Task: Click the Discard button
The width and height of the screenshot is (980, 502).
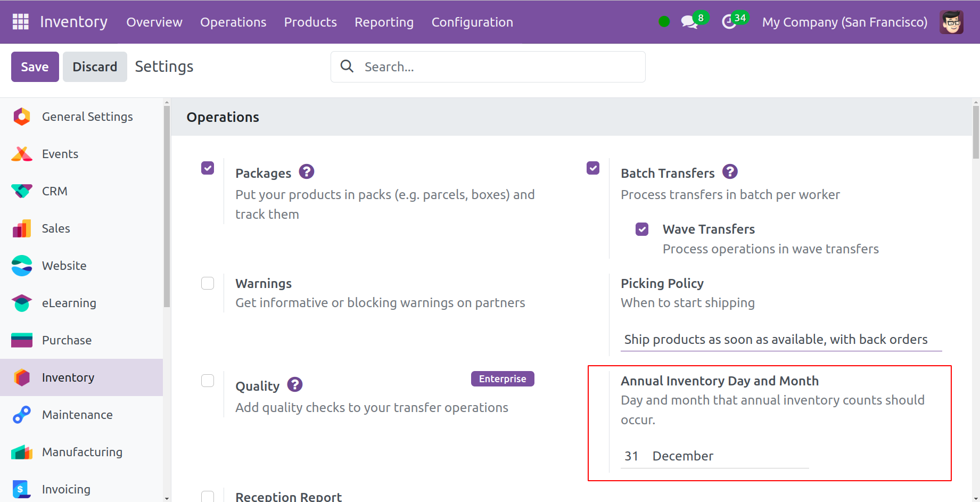Action: click(95, 67)
